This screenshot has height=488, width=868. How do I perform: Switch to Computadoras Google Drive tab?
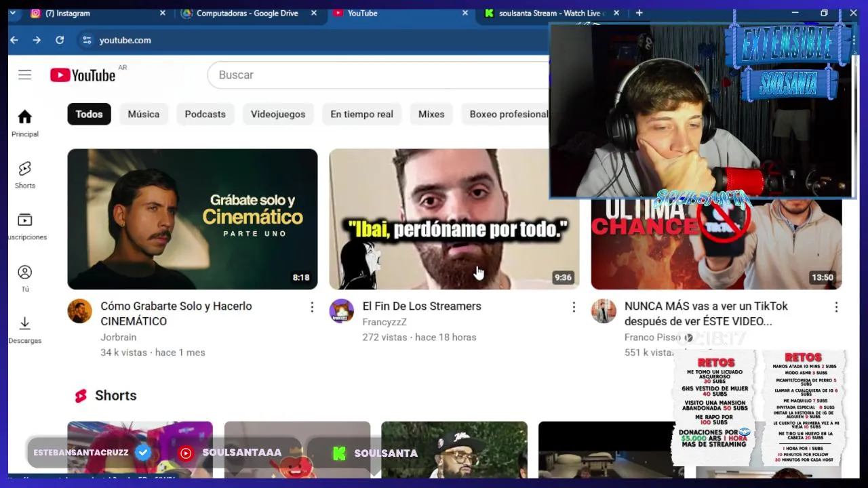[x=248, y=13]
